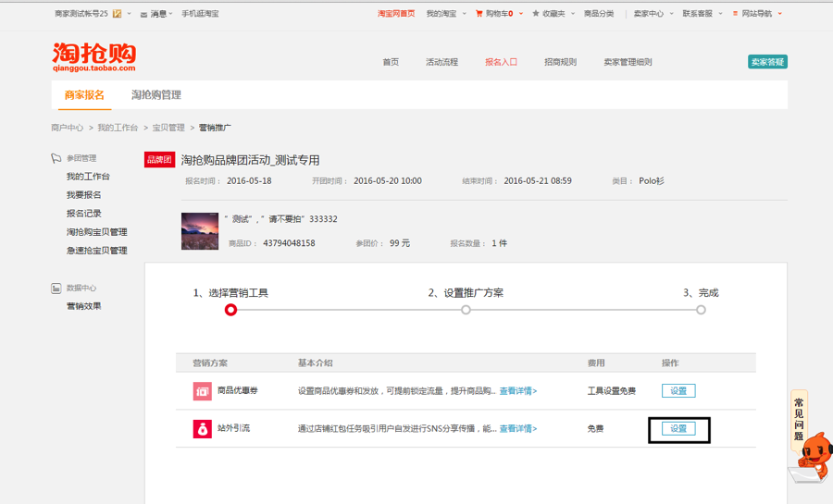This screenshot has width=833, height=504.
Task: Click 我的工作台 breadcrumb
Action: click(x=118, y=128)
